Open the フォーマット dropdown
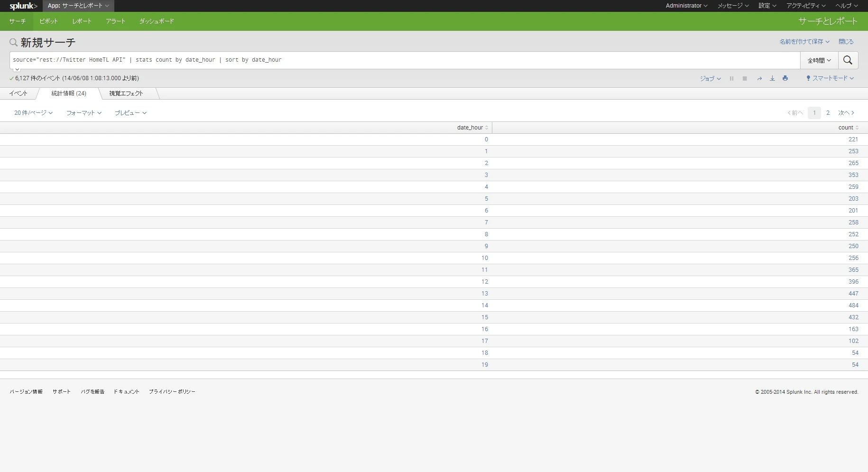868x472 pixels. tap(83, 113)
